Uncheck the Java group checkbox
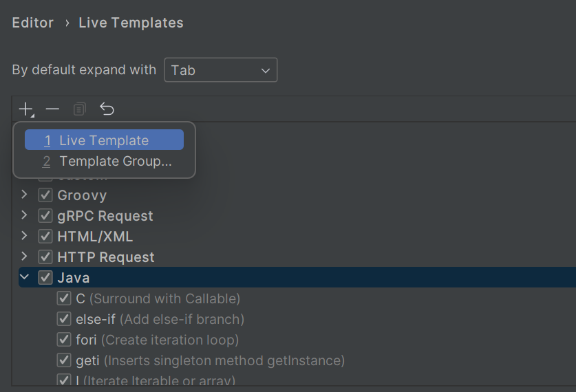Screen dimensions: 576x392 click(x=45, y=278)
